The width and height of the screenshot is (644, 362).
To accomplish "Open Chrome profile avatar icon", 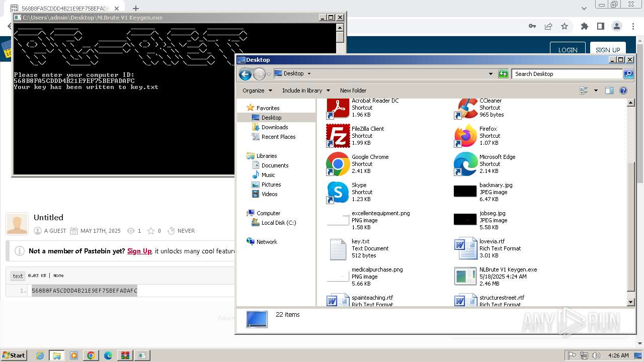I will coord(617,26).
